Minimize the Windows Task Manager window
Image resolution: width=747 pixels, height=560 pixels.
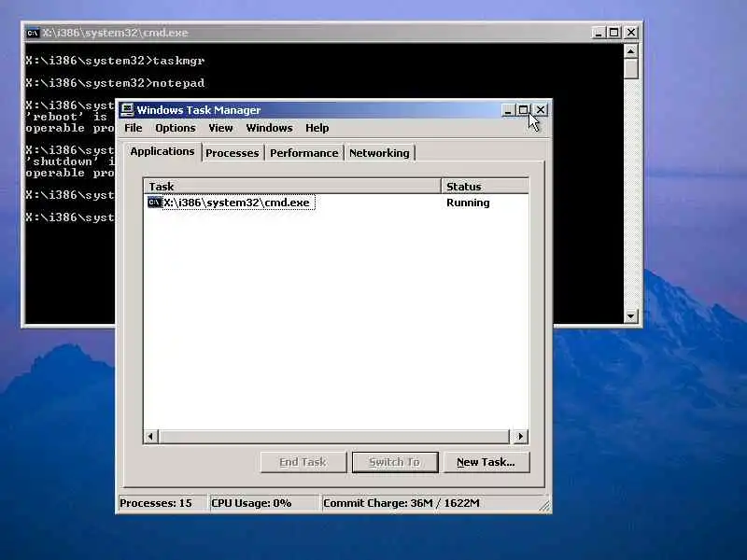[508, 110]
